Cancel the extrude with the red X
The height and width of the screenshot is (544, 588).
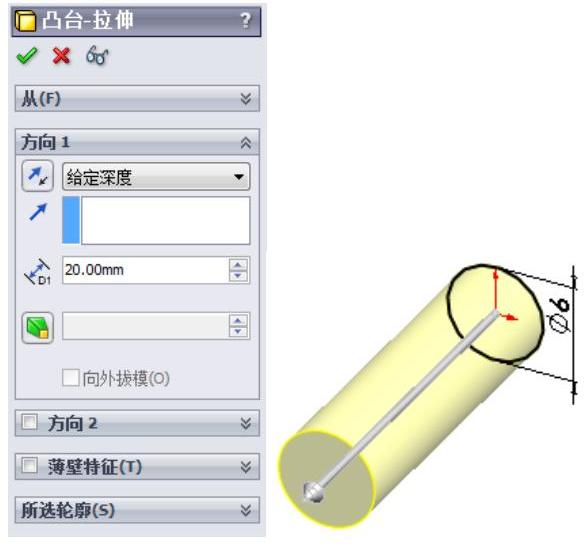coord(62,56)
